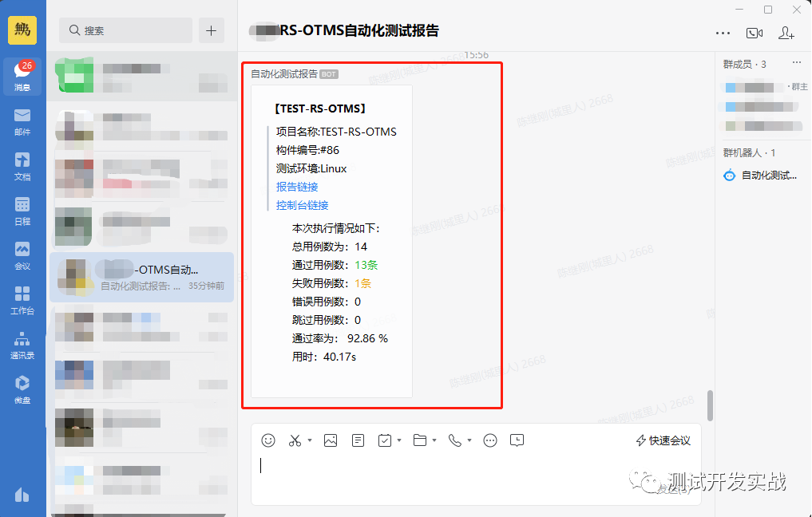Click the scissors screenshot tool
Image resolution: width=812 pixels, height=517 pixels.
point(295,440)
